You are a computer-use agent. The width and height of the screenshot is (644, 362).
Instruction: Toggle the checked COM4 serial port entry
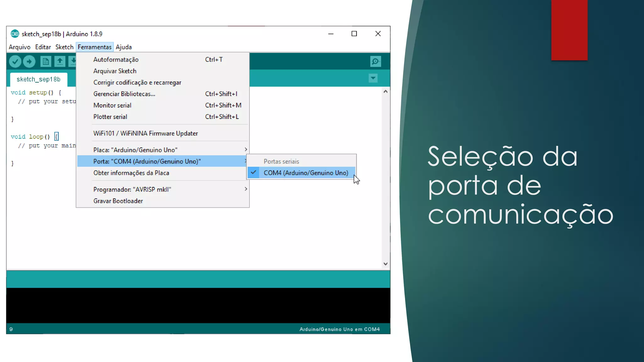click(x=306, y=173)
